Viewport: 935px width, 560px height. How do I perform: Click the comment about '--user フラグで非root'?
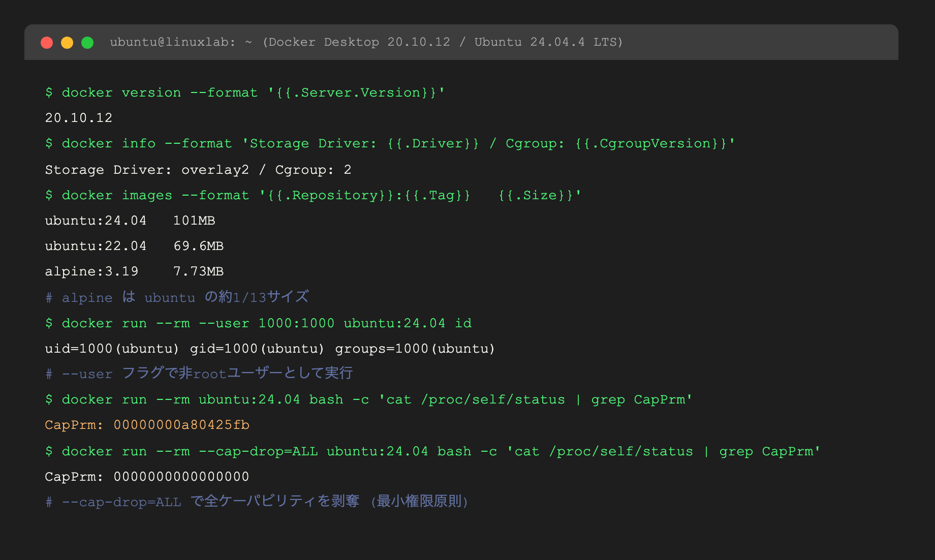[x=199, y=374]
